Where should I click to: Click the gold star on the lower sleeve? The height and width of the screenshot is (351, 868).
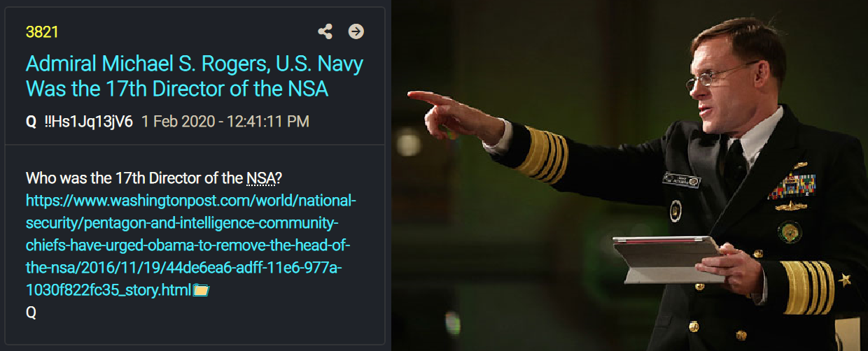pos(845,280)
